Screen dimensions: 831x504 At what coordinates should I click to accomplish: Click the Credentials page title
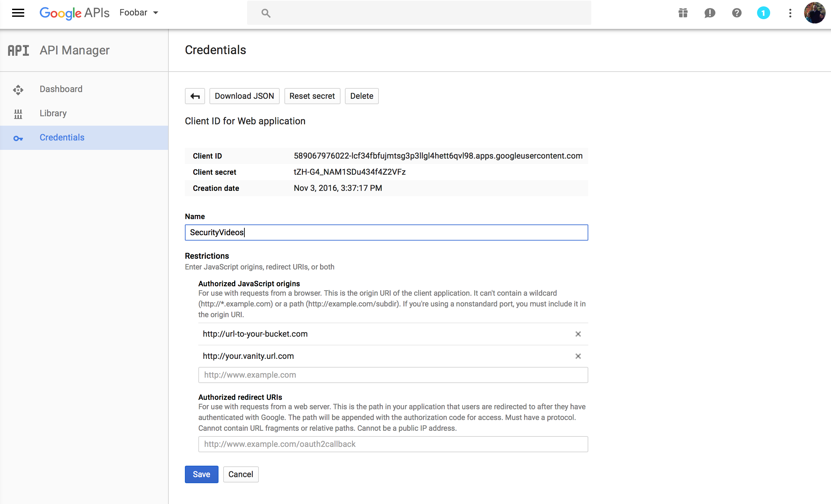[x=215, y=50]
